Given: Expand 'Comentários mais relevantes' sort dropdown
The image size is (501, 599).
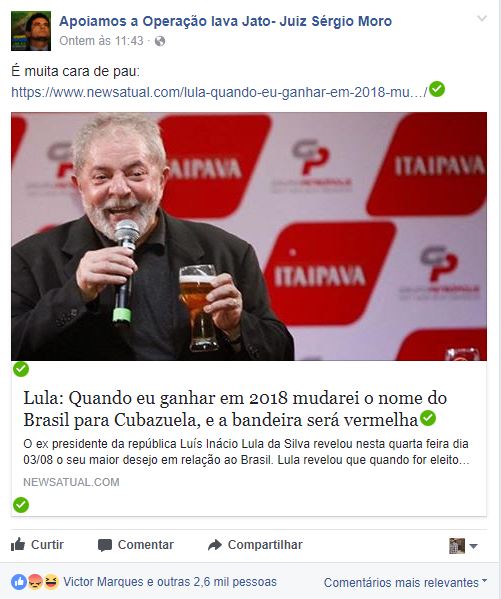Looking at the screenshot, I should tap(405, 583).
